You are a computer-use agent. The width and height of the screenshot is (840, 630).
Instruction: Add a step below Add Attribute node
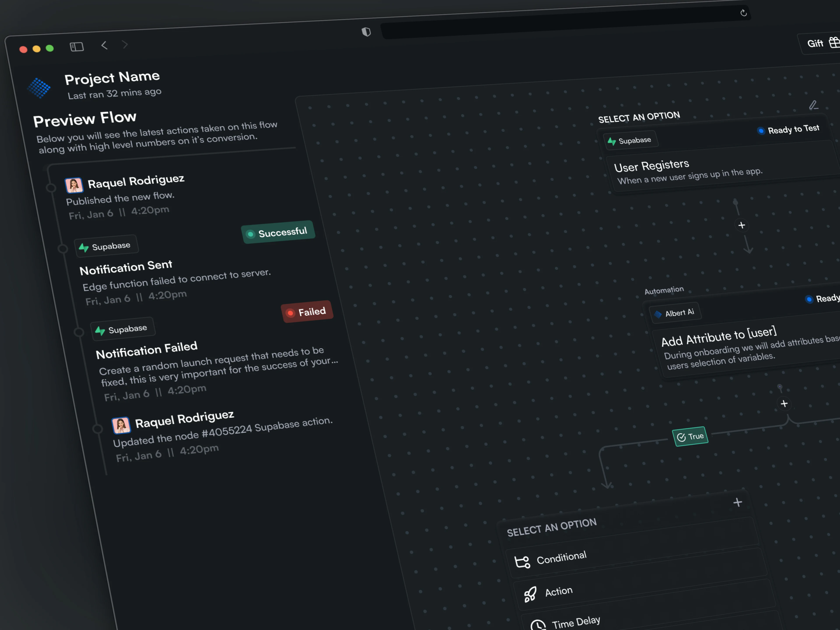[x=784, y=403]
